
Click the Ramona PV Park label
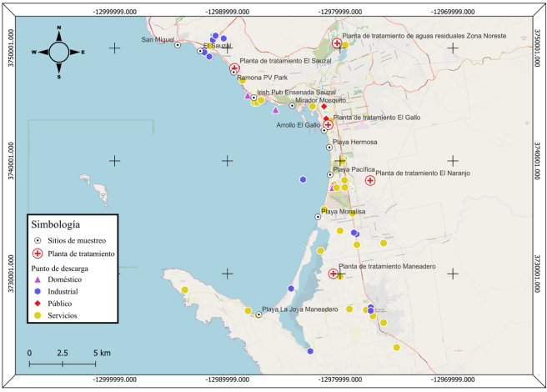[x=262, y=77]
